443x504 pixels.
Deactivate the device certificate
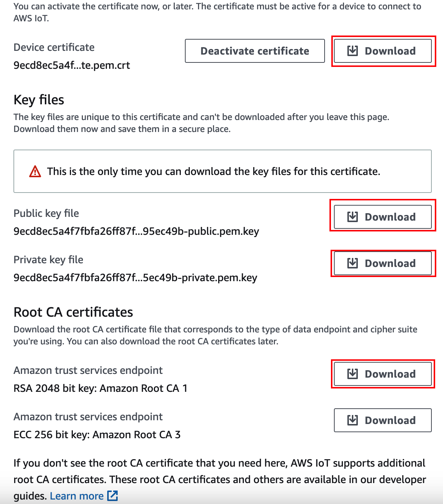coord(254,51)
